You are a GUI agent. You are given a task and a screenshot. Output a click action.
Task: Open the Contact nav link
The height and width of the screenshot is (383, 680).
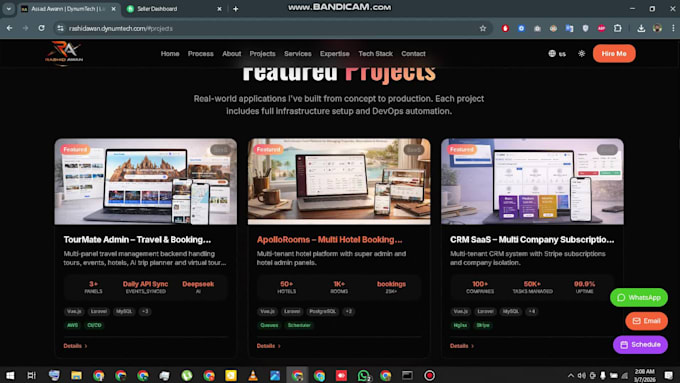tap(413, 54)
